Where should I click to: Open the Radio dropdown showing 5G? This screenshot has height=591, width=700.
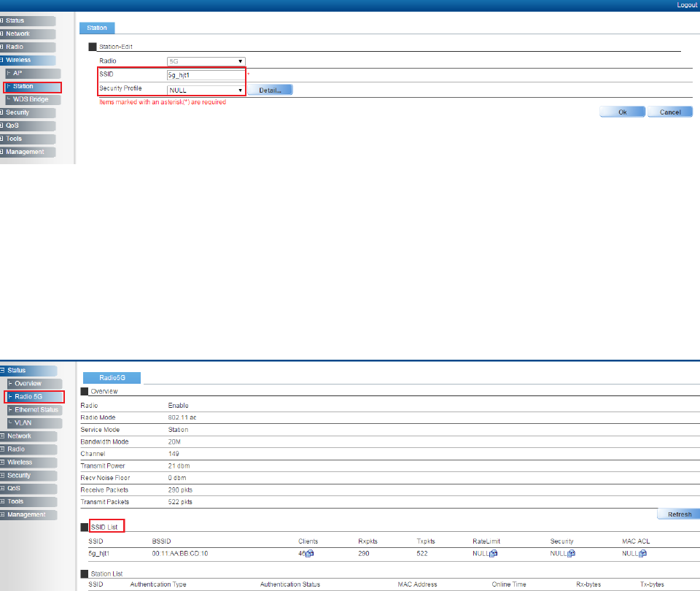206,61
